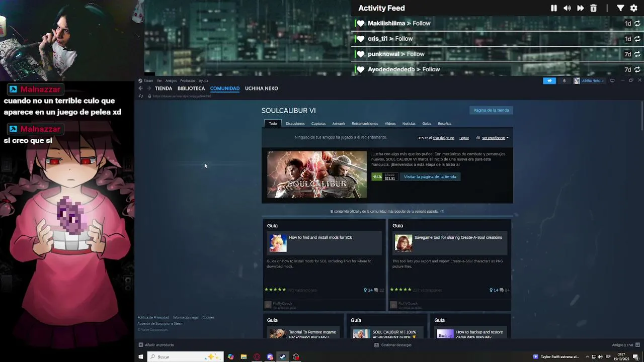Select the Reseñas tab
The height and width of the screenshot is (362, 644).
tap(444, 124)
